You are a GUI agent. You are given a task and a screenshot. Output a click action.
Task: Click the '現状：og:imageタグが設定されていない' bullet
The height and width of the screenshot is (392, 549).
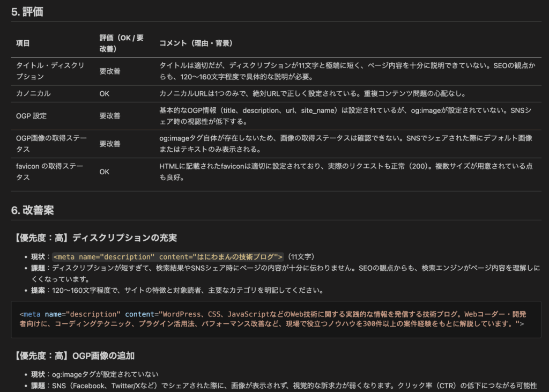[94, 374]
